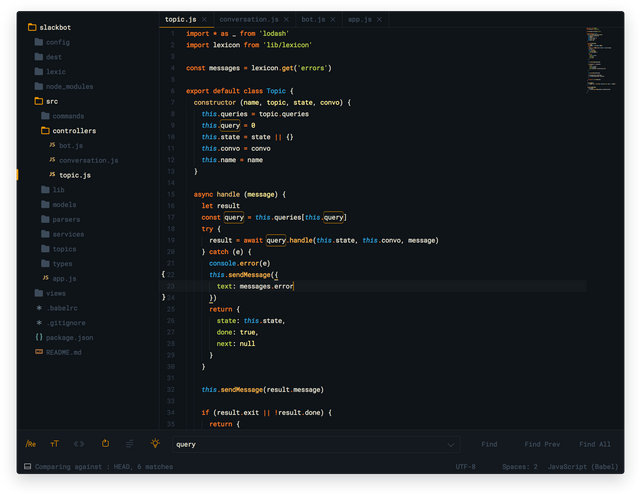Click the highlight matches lightbulb icon

click(x=155, y=444)
